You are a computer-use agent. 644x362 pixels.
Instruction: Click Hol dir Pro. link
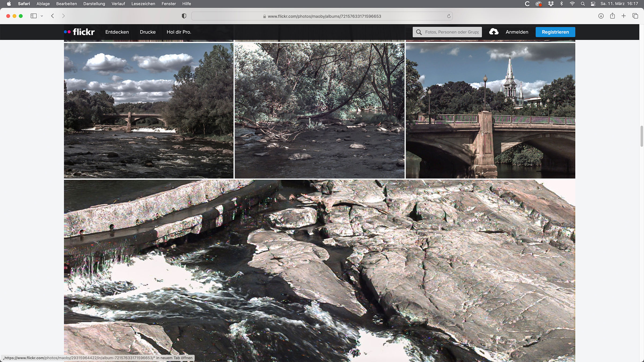179,32
